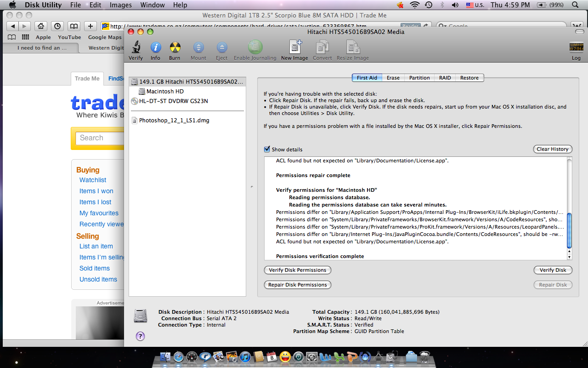Click the battery status icon in menu bar
Screen dimensions: 588x368
tap(542, 5)
